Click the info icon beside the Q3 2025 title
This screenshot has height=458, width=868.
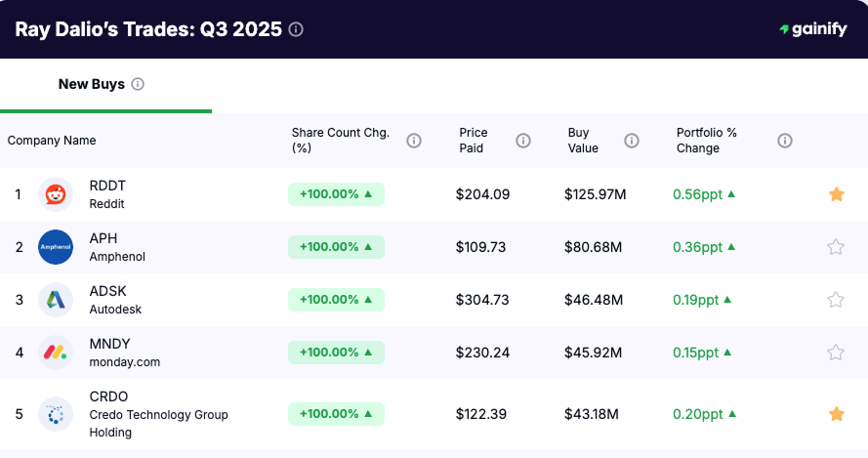(x=296, y=29)
